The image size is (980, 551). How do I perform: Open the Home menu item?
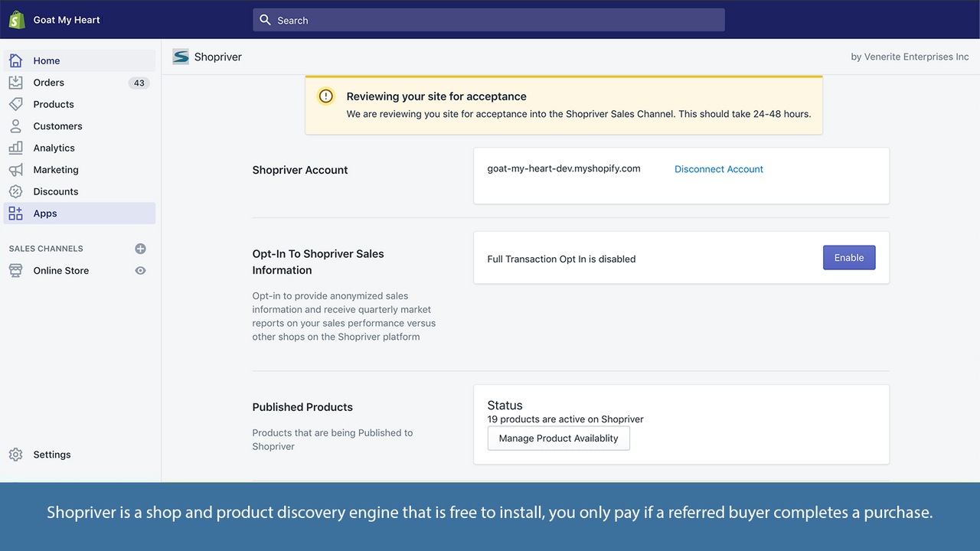pos(80,60)
